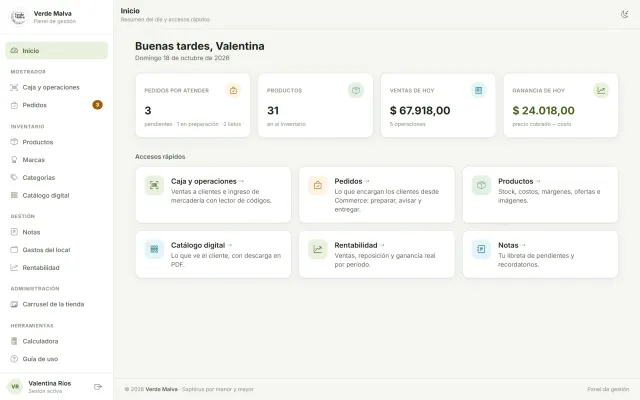
Task: Click the $ 67.918,00 sales value
Action: point(420,111)
